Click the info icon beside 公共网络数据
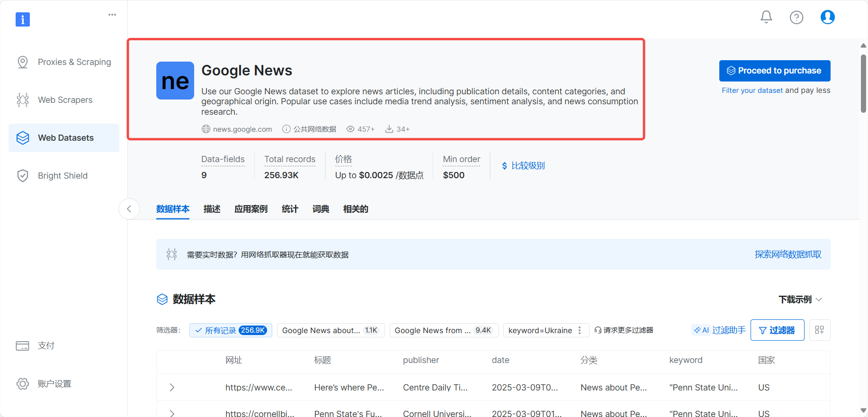Screen dimensions: 868x417 pos(286,129)
